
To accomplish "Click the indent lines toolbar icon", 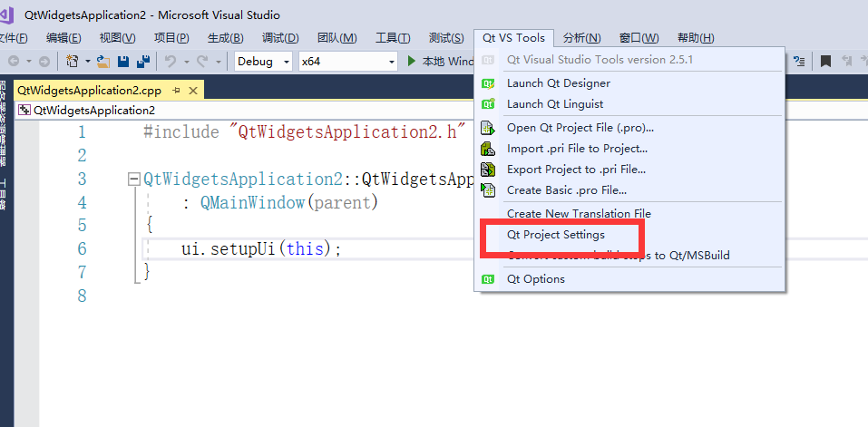I will (799, 61).
